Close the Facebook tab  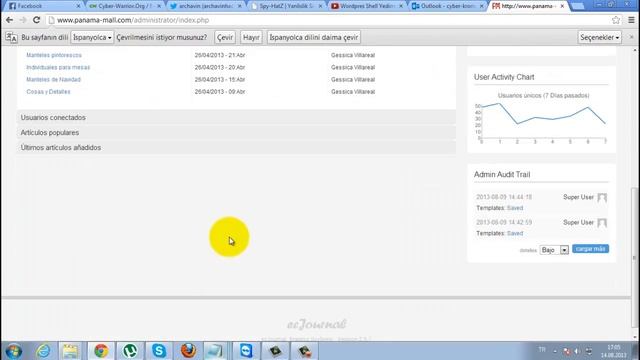coord(78,6)
